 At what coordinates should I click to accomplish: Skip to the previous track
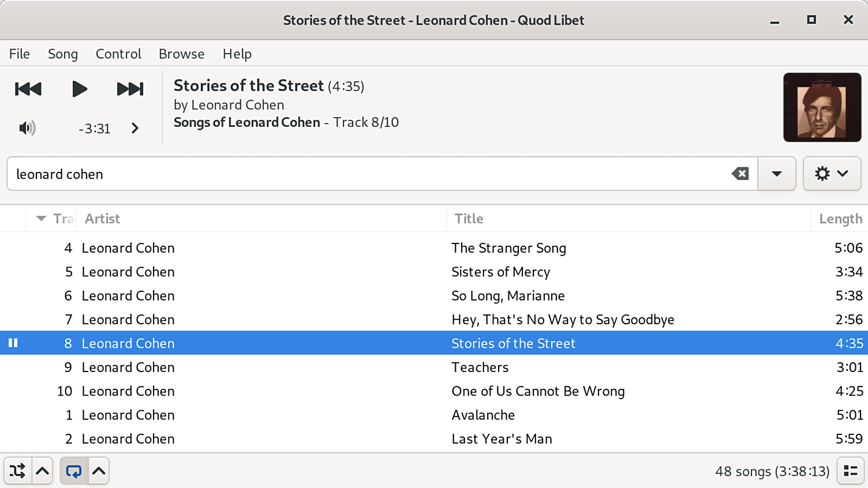pos(28,89)
